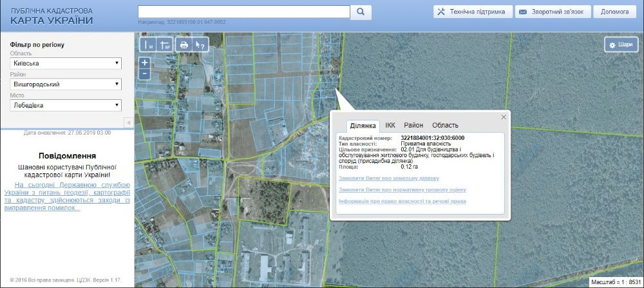This screenshot has height=288, width=644.
Task: Activate the identify info cursor tool
Action: [x=200, y=45]
